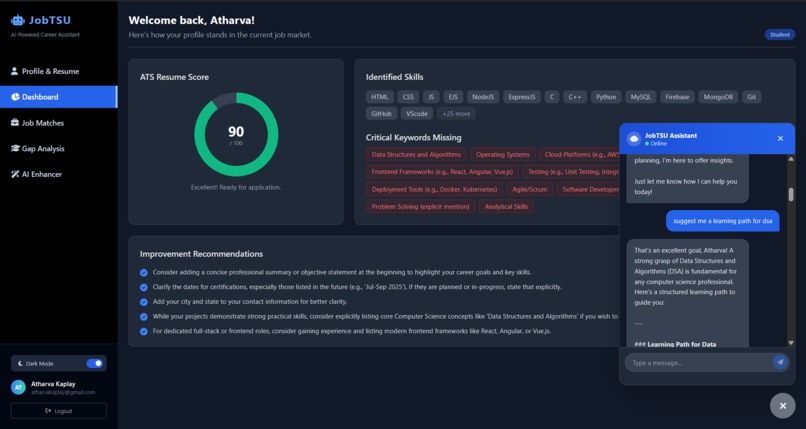Click the ATS score circular progress ring
806x429 pixels.
point(236,135)
